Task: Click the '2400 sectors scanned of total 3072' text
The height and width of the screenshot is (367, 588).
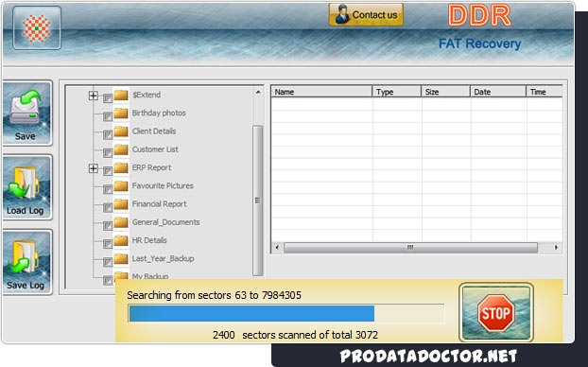Action: 295,335
